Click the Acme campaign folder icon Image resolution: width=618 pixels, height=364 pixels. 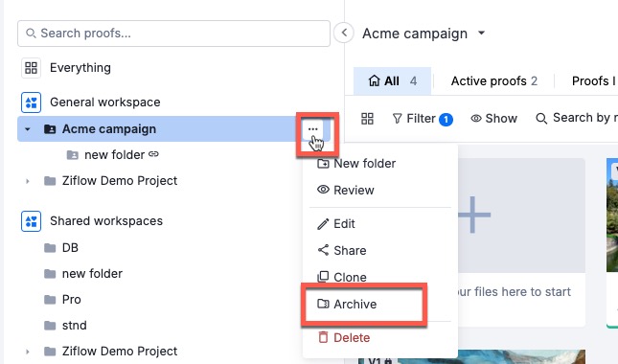[x=50, y=129]
